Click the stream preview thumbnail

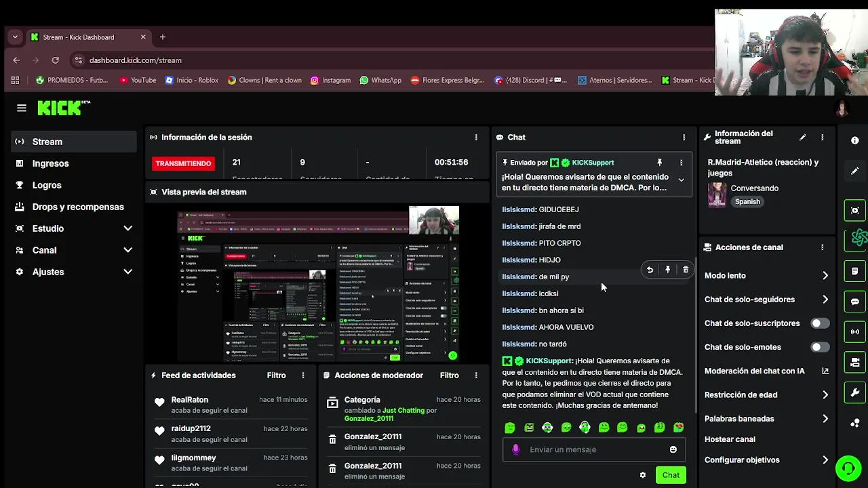(x=318, y=284)
